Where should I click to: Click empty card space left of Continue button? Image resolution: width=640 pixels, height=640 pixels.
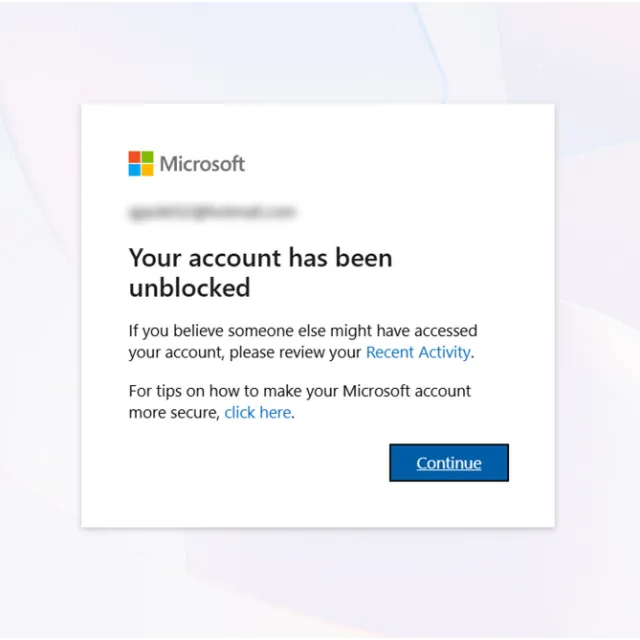pyautogui.click(x=250, y=463)
